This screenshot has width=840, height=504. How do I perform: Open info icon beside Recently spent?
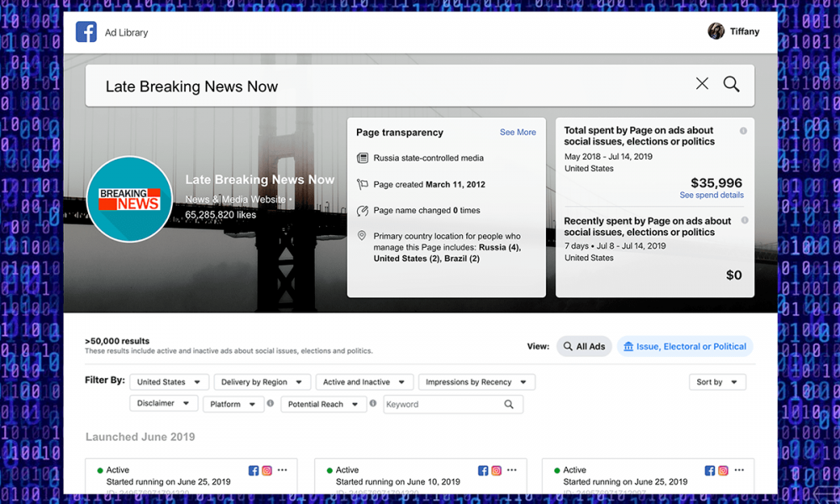pos(744,220)
